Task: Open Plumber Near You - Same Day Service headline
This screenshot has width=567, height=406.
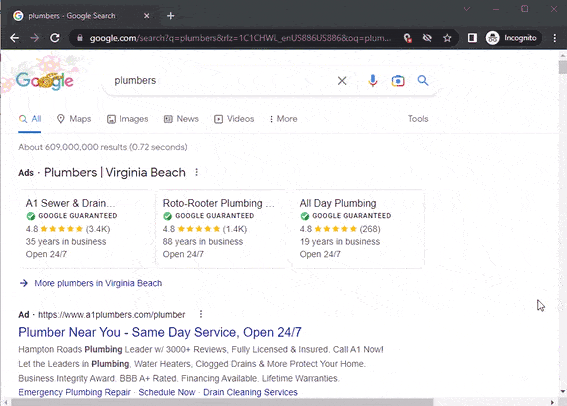Action: [160, 332]
